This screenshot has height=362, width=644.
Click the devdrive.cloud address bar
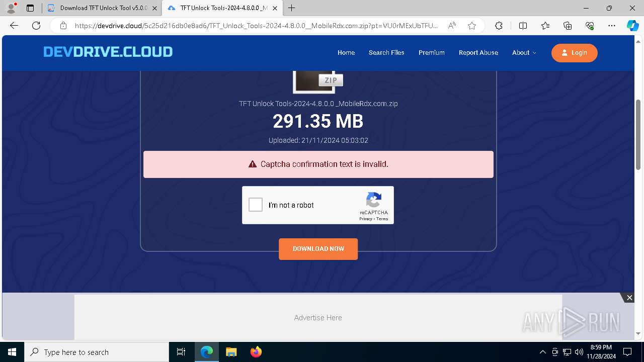pos(257,26)
